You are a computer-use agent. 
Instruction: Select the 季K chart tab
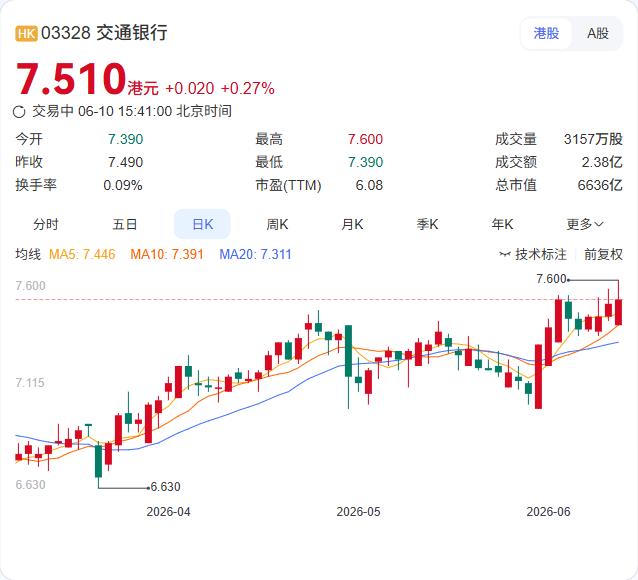coord(427,224)
